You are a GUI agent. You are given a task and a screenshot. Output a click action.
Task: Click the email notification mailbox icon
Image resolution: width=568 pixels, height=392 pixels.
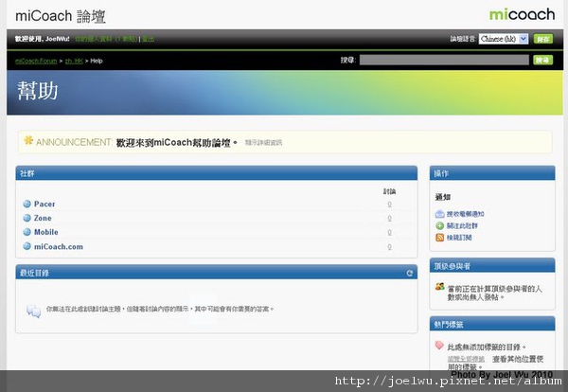(440, 214)
